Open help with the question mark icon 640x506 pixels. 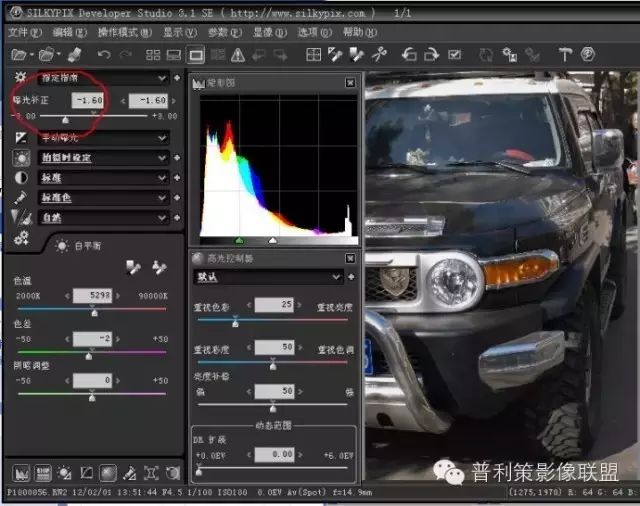click(588, 54)
